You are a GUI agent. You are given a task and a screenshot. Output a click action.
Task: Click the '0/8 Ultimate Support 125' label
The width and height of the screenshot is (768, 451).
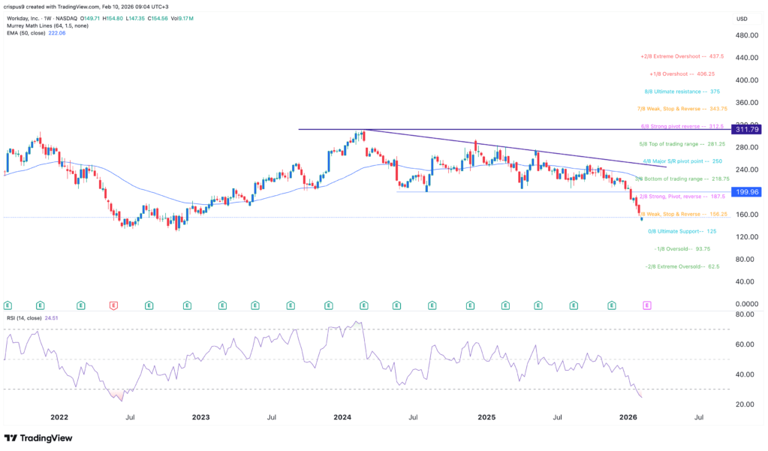(x=682, y=231)
